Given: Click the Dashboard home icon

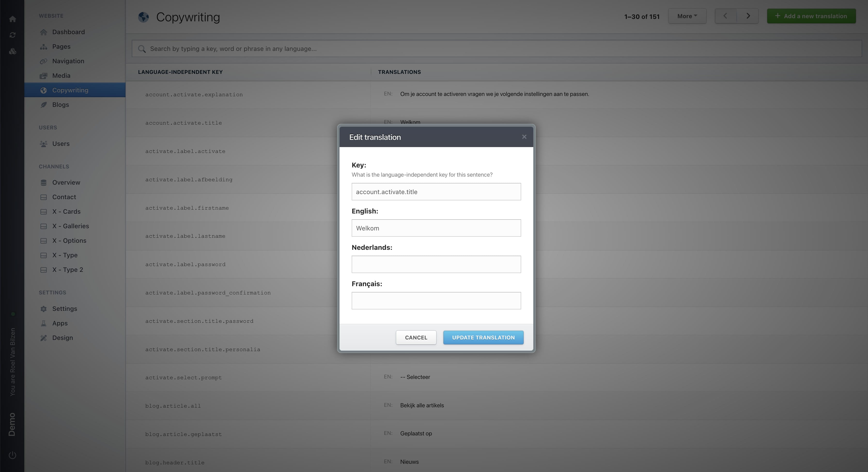Looking at the screenshot, I should [x=43, y=32].
